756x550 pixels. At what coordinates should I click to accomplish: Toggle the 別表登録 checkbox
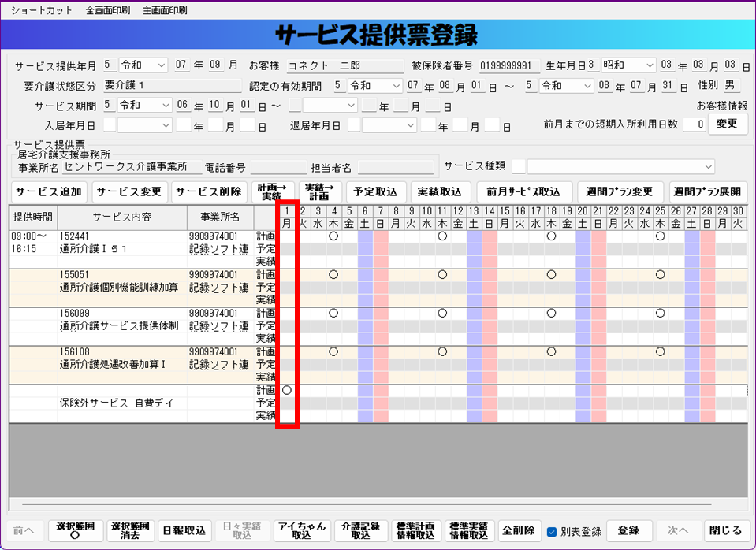point(552,530)
